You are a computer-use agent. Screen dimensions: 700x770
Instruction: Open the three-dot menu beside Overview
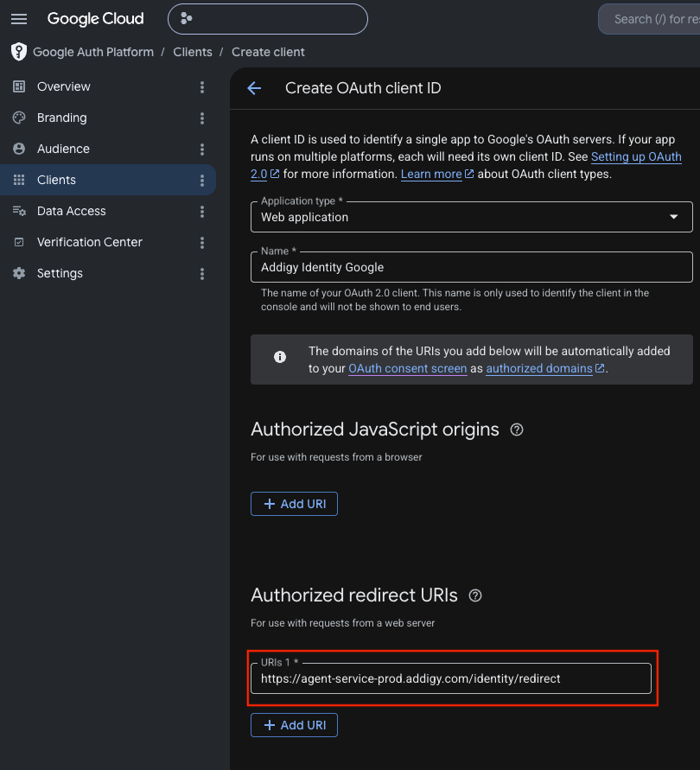(202, 87)
